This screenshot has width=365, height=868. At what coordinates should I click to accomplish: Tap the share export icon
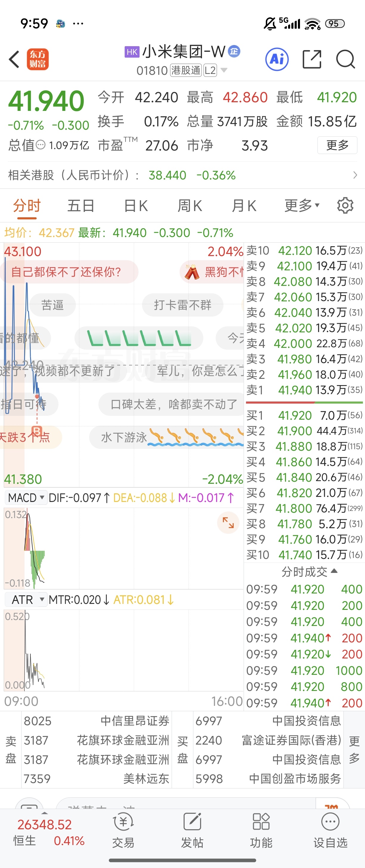[x=312, y=59]
